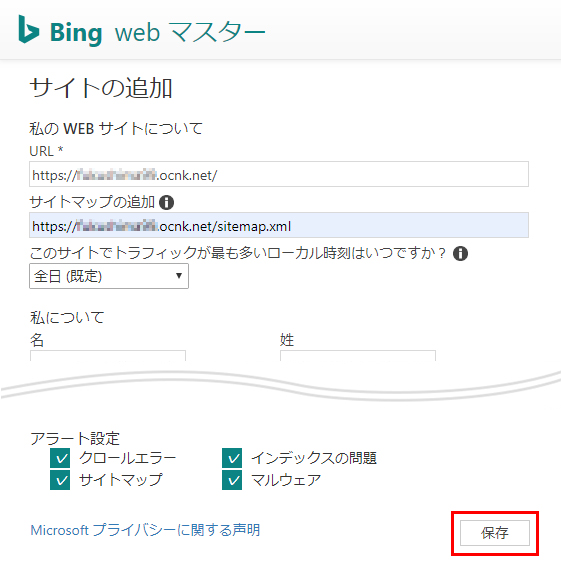Viewport: 562px width, 573px height.
Task: Disable the インデックスの問題 alert checkbox
Action: 232,458
